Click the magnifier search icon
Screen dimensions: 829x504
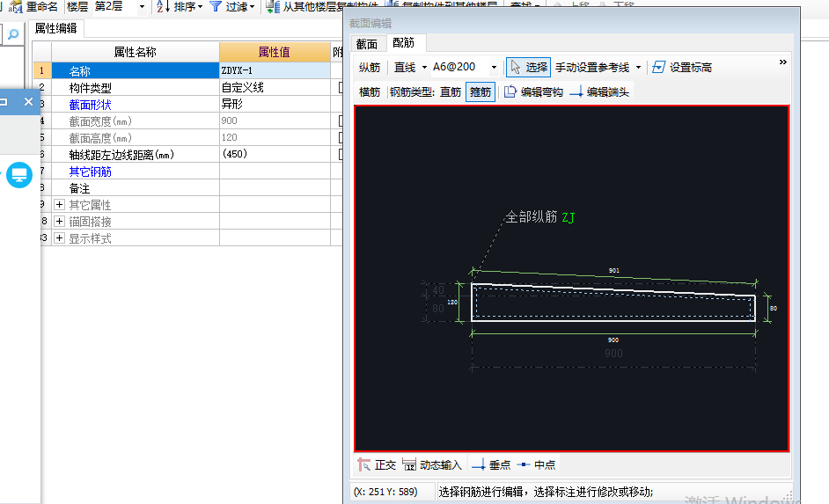(12, 34)
